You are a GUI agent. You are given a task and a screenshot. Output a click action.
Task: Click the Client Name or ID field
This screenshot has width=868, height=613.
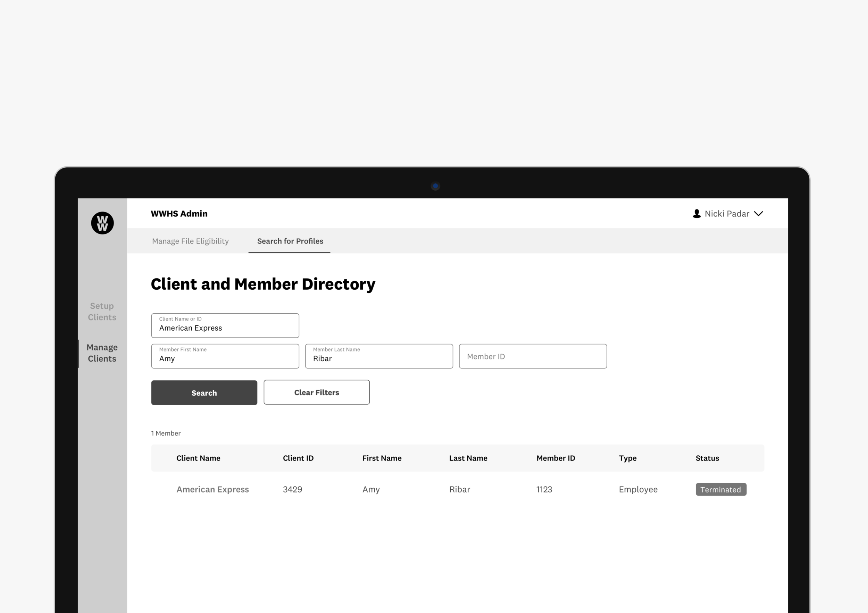click(225, 325)
